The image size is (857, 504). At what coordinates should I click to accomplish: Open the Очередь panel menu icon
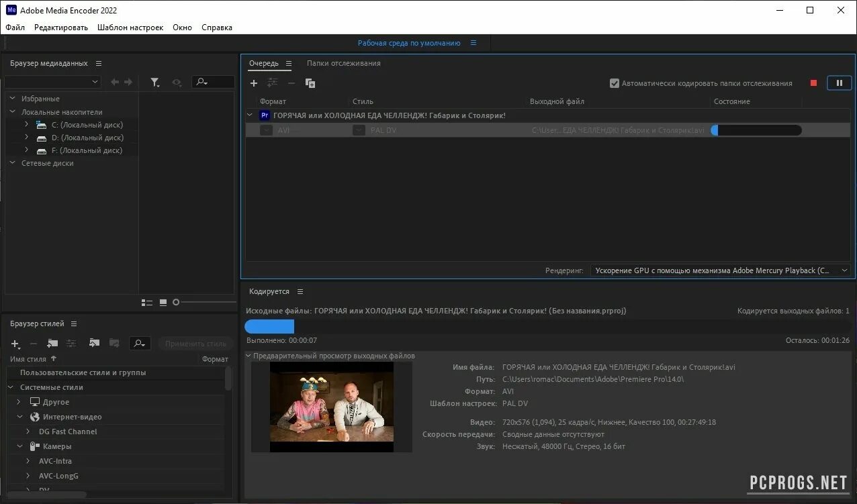(289, 64)
